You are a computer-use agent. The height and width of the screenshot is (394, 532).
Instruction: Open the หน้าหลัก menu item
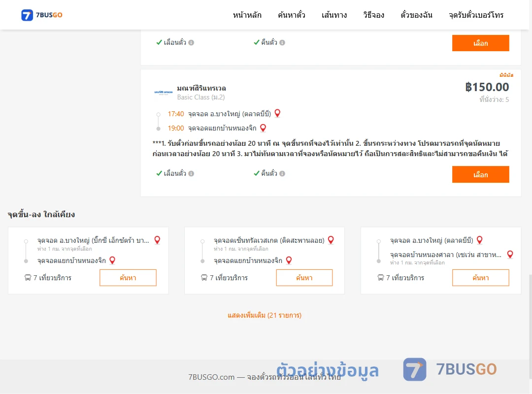point(247,15)
